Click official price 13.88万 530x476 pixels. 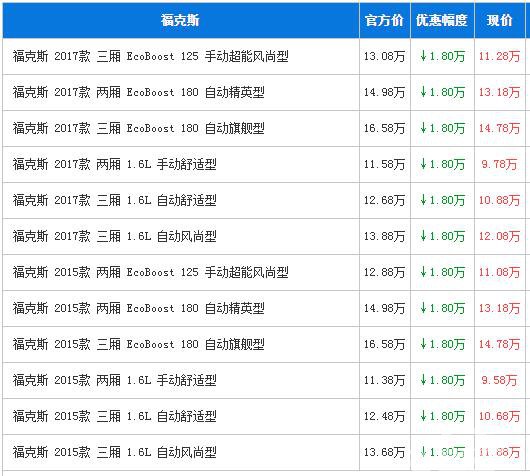(x=384, y=236)
